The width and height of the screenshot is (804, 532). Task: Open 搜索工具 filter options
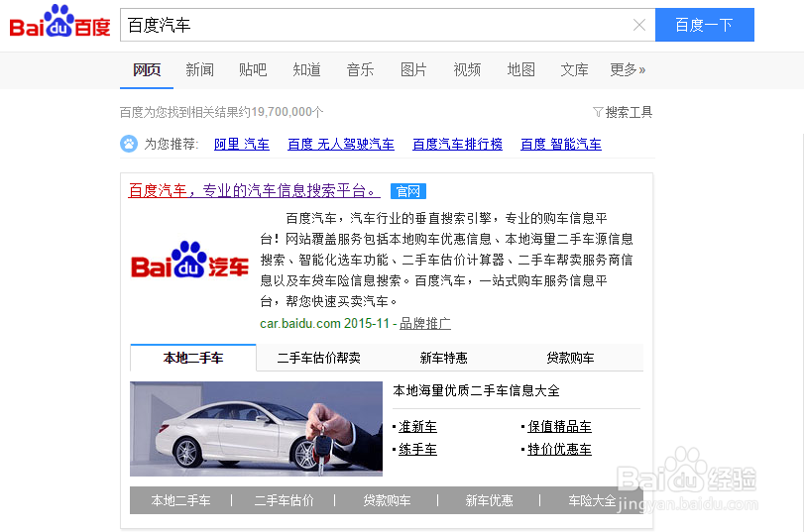pyautogui.click(x=623, y=112)
